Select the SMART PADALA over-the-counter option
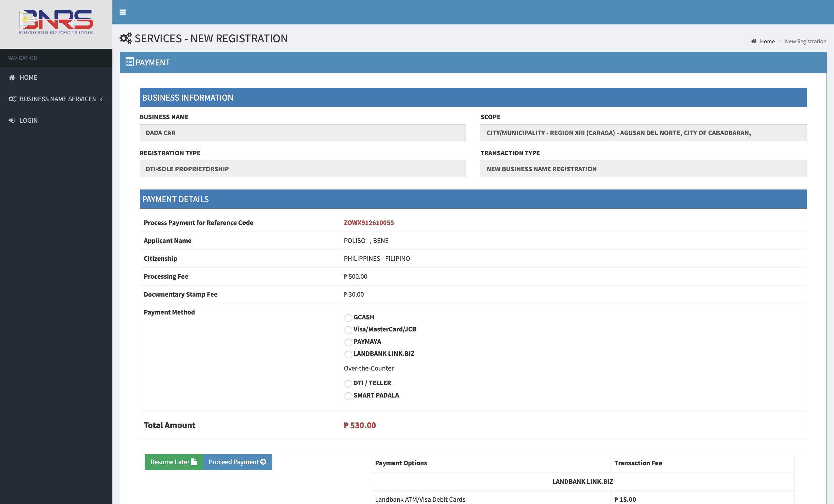Viewport: 834px width, 504px height. (348, 396)
